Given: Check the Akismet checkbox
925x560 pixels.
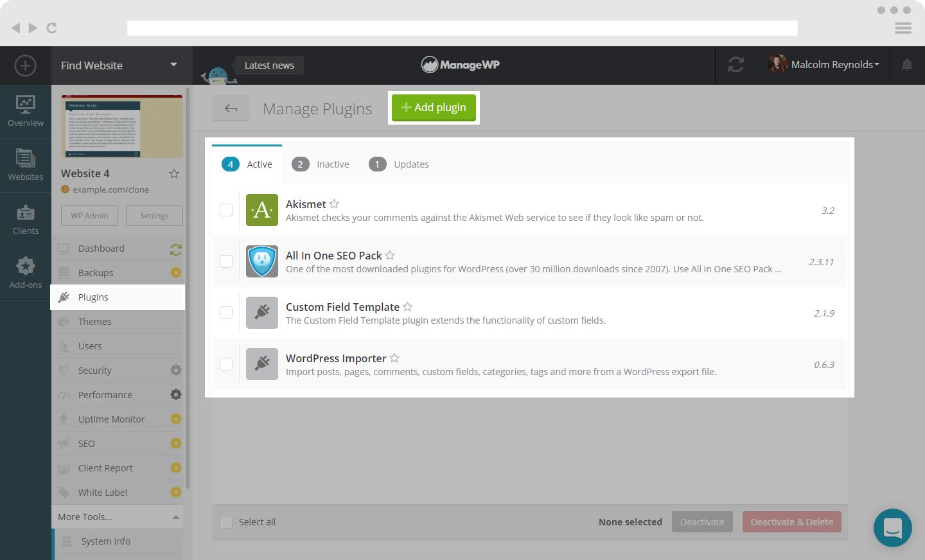Looking at the screenshot, I should 226,210.
